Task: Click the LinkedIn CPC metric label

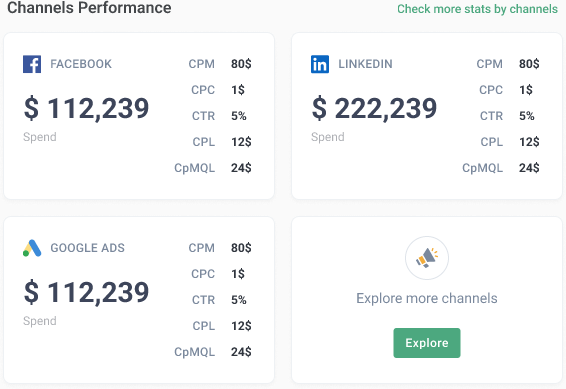Action: pyautogui.click(x=491, y=90)
